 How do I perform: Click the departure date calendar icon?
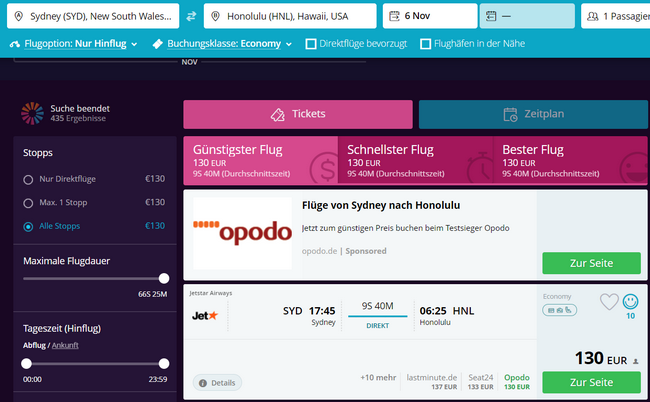click(x=394, y=16)
